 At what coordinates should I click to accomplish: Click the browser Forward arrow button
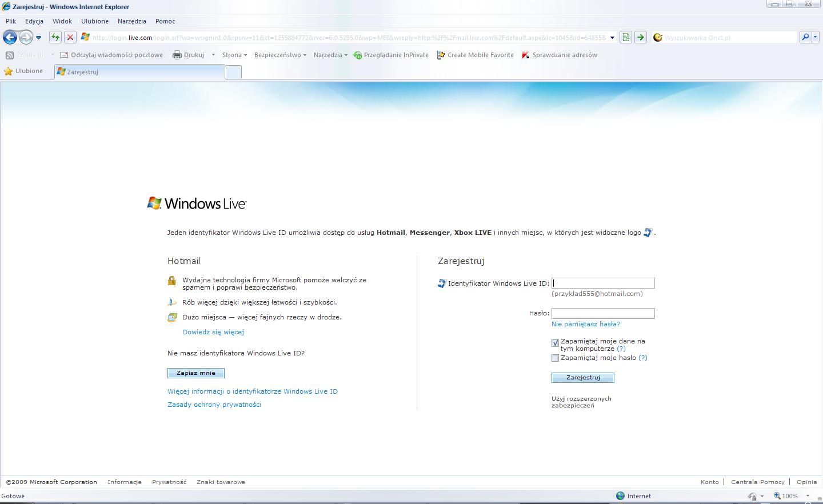pos(26,38)
